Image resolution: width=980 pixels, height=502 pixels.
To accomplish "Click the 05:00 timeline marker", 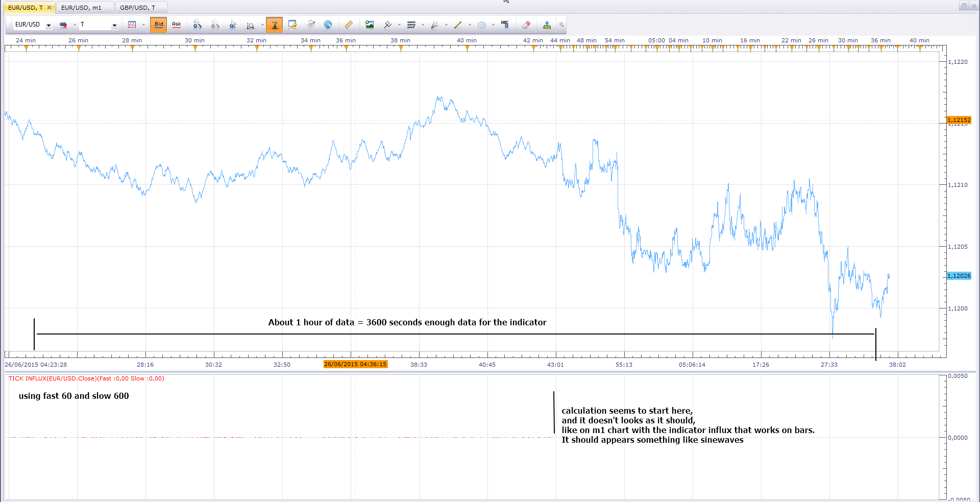I will point(656,40).
